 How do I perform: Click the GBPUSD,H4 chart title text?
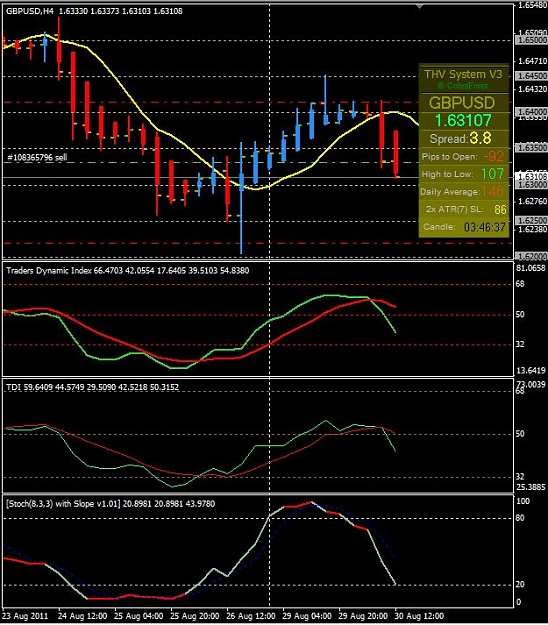(30, 11)
